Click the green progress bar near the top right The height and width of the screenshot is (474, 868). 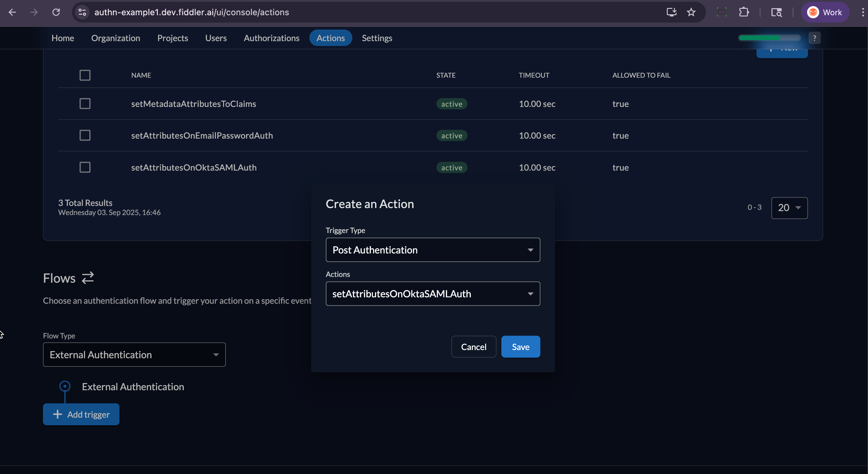(769, 38)
